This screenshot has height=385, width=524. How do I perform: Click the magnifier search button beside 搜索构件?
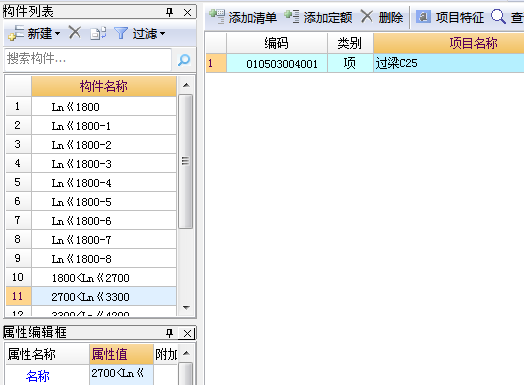pos(184,60)
